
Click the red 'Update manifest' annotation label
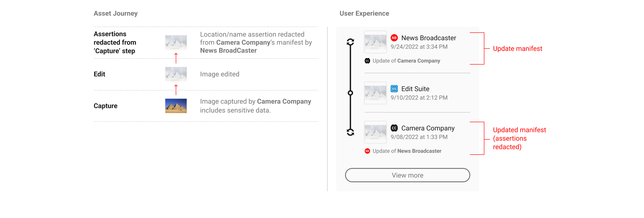point(517,48)
